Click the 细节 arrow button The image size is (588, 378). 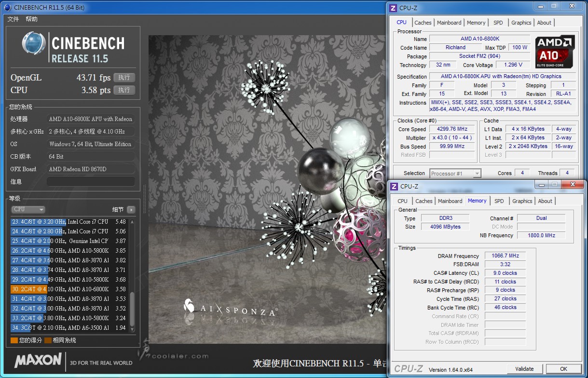[x=131, y=210]
